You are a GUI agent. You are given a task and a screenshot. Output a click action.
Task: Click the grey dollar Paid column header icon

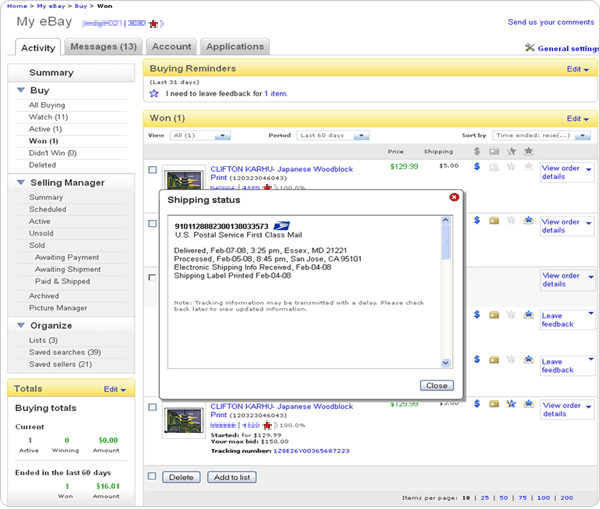click(x=477, y=151)
